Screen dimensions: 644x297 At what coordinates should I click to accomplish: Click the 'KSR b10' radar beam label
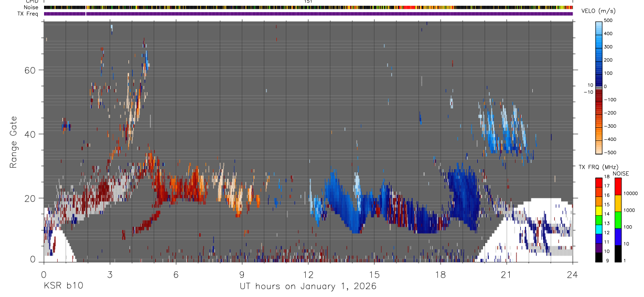pos(63,286)
